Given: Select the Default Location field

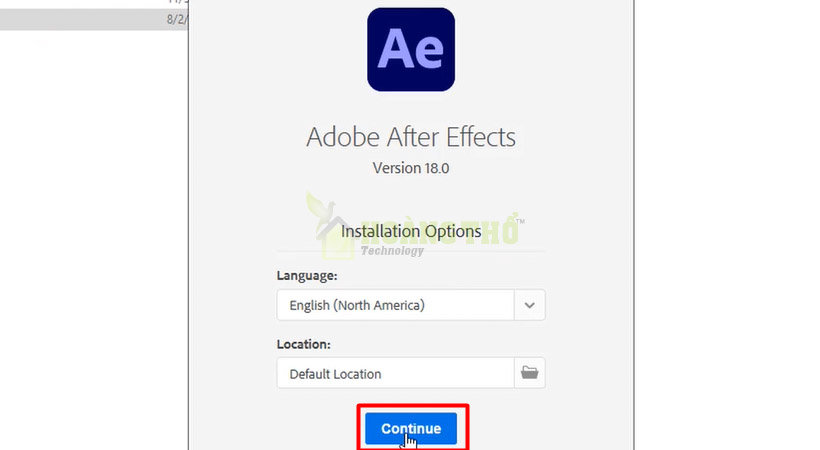Looking at the screenshot, I should click(x=395, y=373).
